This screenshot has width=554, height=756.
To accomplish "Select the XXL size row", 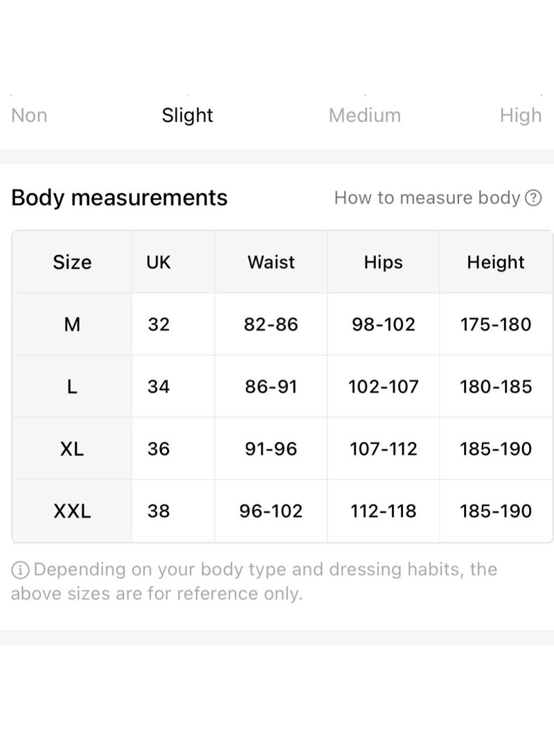I will coord(283,511).
